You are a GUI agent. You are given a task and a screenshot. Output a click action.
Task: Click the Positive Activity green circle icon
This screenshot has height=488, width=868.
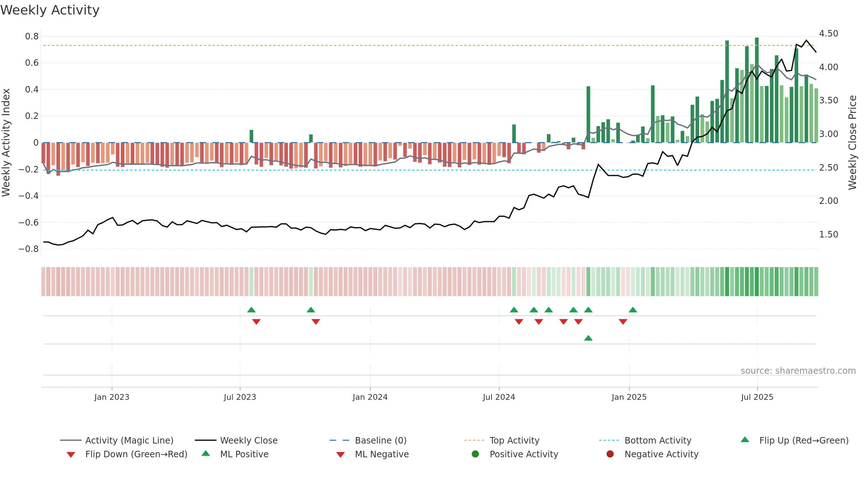click(476, 454)
